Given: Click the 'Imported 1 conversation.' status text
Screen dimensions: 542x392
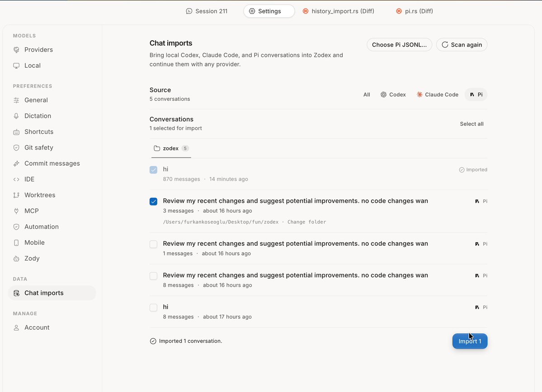Looking at the screenshot, I should pyautogui.click(x=190, y=341).
